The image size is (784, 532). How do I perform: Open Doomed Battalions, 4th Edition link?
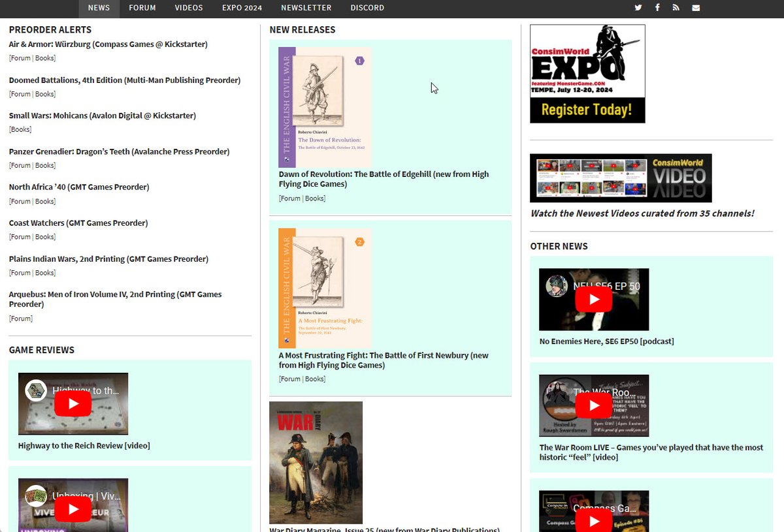[125, 80]
